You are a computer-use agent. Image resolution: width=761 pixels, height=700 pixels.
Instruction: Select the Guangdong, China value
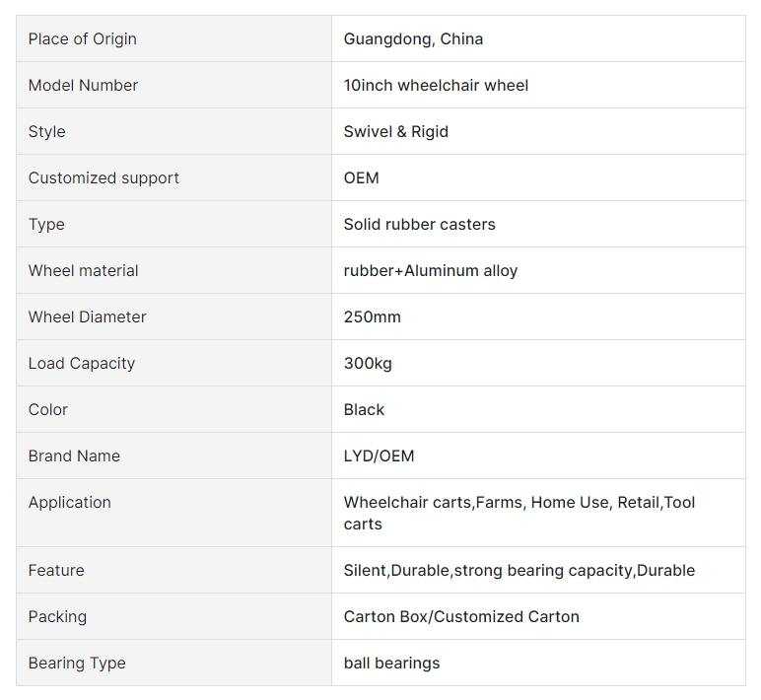(x=413, y=38)
